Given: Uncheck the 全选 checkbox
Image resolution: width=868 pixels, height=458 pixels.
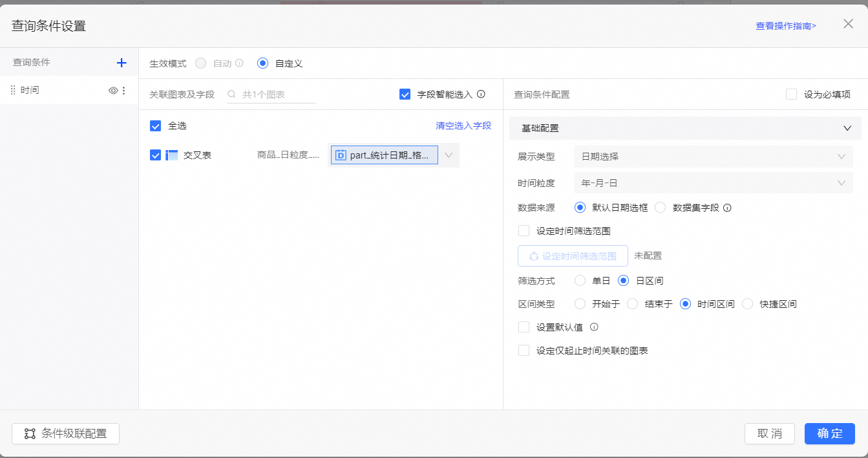Looking at the screenshot, I should [x=155, y=126].
